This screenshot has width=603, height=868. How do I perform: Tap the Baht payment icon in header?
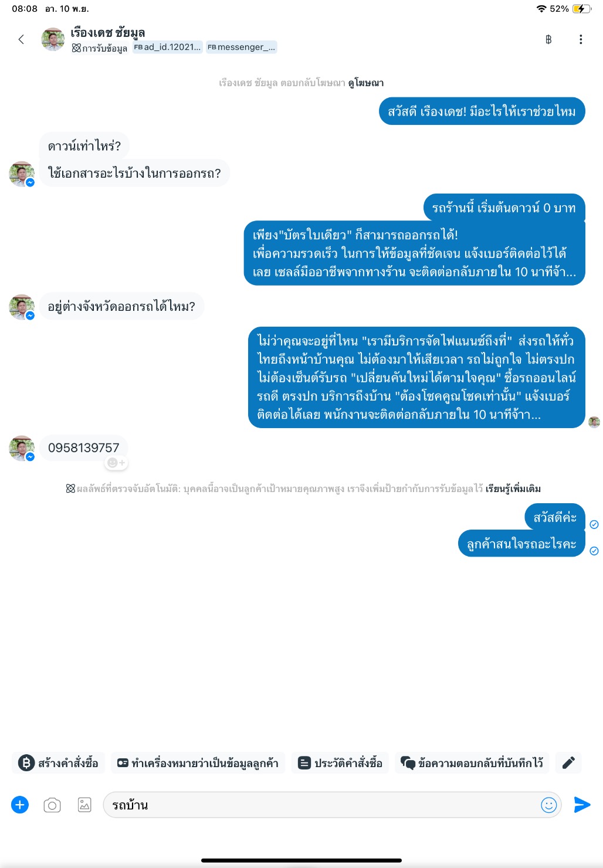548,39
